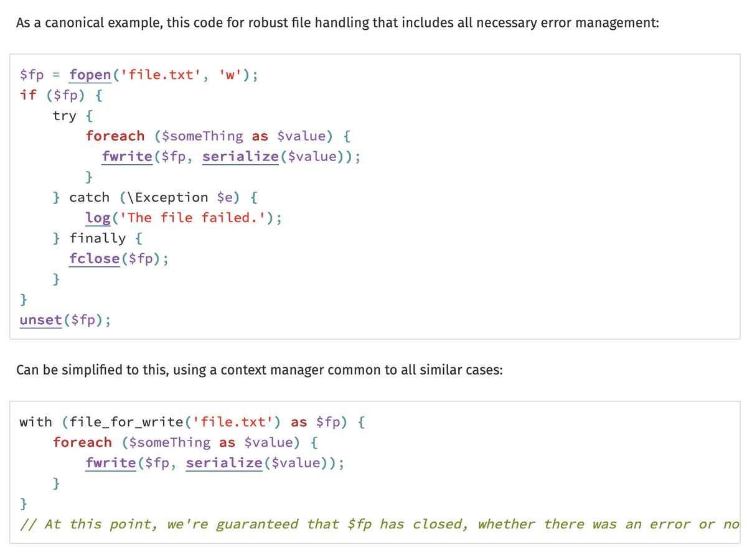The height and width of the screenshot is (560, 747).
Task: Click the $fp variable on the first line
Action: click(x=27, y=74)
